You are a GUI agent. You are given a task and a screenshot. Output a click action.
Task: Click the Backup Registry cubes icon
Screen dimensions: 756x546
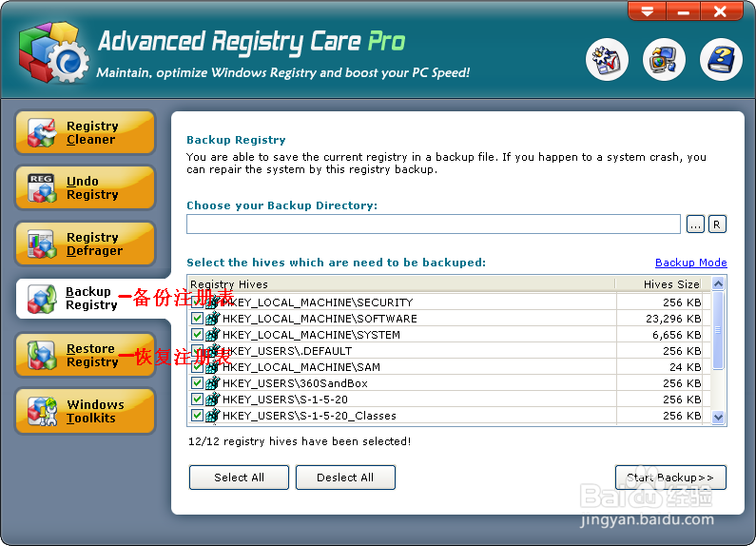pyautogui.click(x=42, y=299)
